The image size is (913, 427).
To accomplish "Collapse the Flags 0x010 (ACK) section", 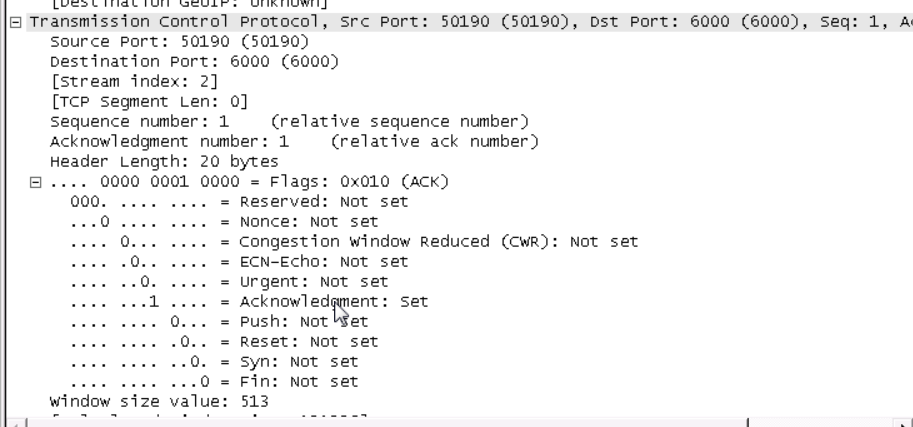I will click(36, 182).
